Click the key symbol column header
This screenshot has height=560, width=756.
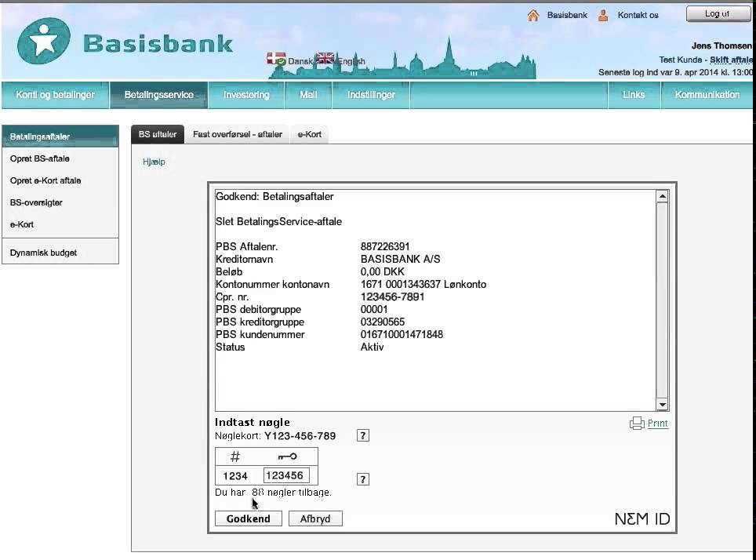tap(287, 456)
